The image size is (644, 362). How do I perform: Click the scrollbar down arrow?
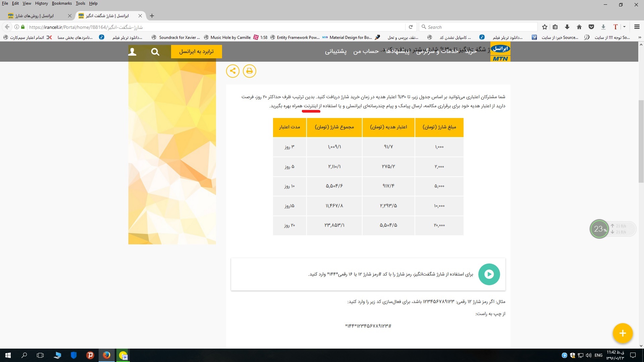click(641, 346)
